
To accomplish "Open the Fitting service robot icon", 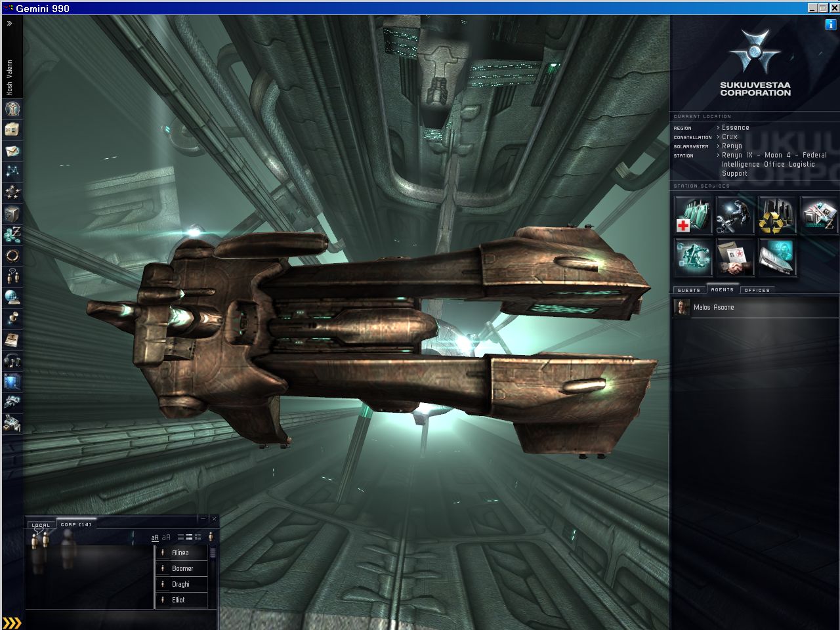I will (693, 257).
